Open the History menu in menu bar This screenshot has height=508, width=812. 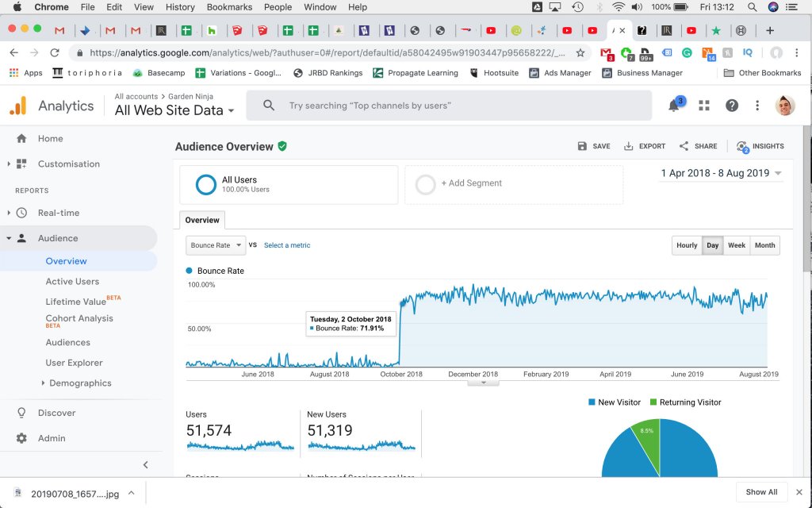pos(180,6)
